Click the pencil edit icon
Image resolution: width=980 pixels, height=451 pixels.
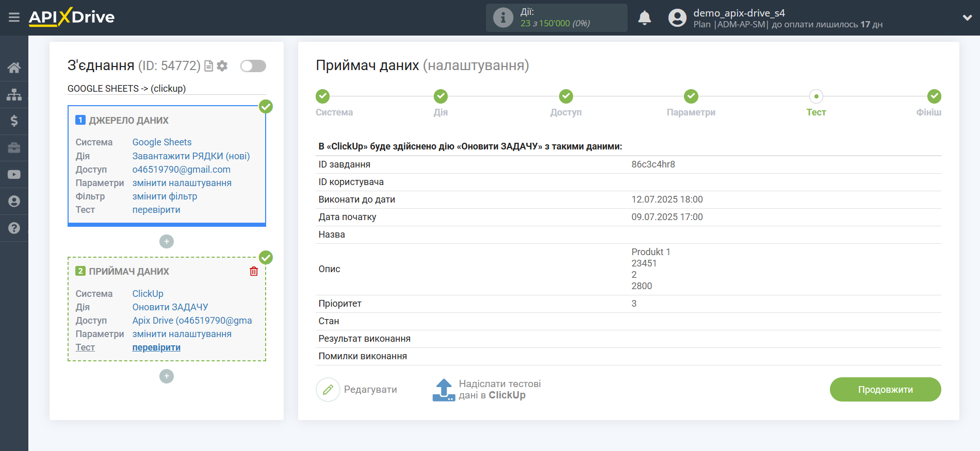pos(328,390)
